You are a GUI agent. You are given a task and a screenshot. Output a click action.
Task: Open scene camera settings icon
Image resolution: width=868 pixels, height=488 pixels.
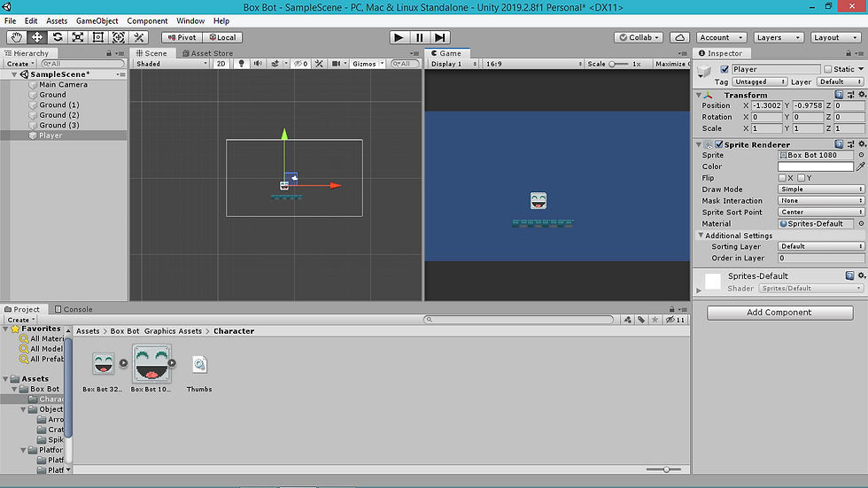336,64
